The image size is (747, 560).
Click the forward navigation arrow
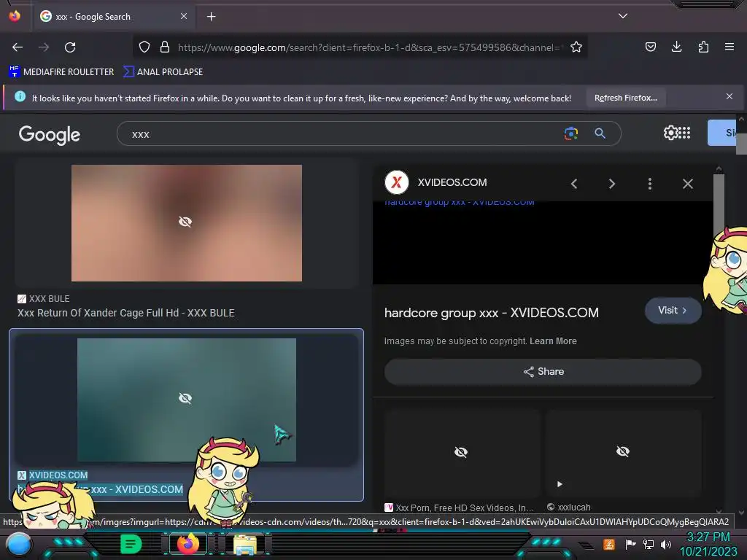pos(44,47)
